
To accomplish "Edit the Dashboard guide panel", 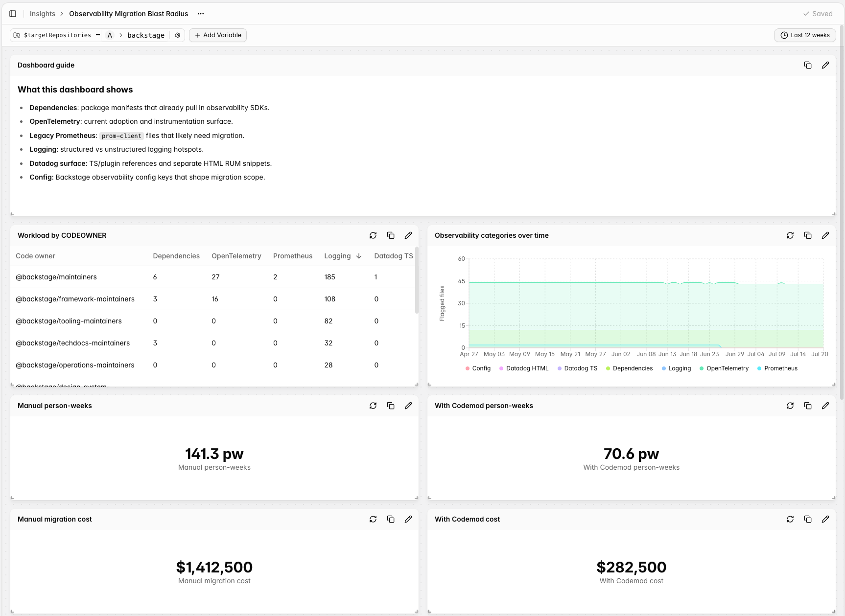I will point(825,65).
